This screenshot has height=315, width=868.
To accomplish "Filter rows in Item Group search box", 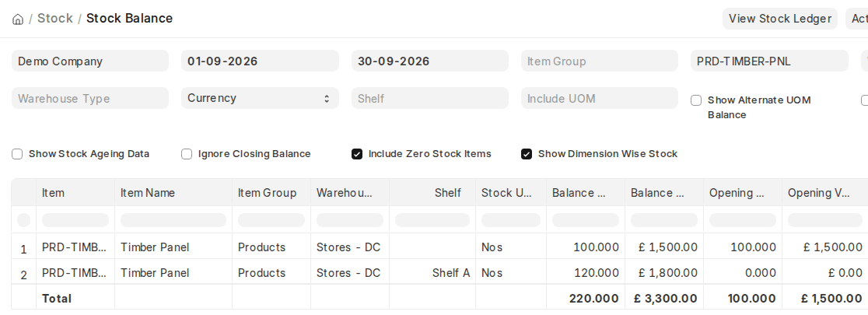I will point(271,220).
